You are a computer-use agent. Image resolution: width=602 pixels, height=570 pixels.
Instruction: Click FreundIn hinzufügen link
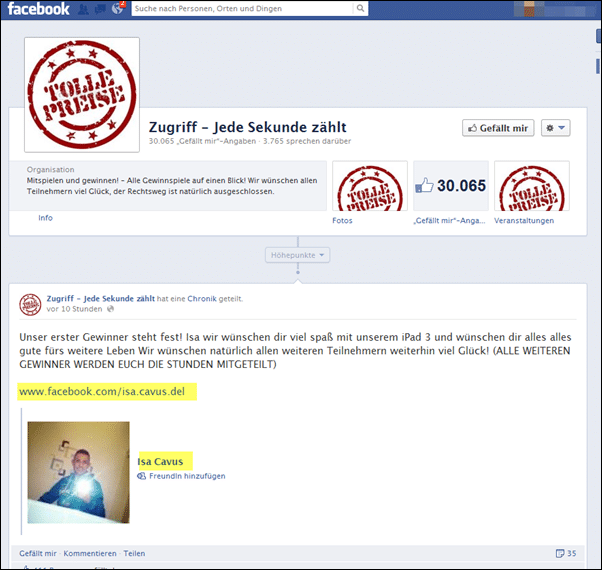(187, 476)
